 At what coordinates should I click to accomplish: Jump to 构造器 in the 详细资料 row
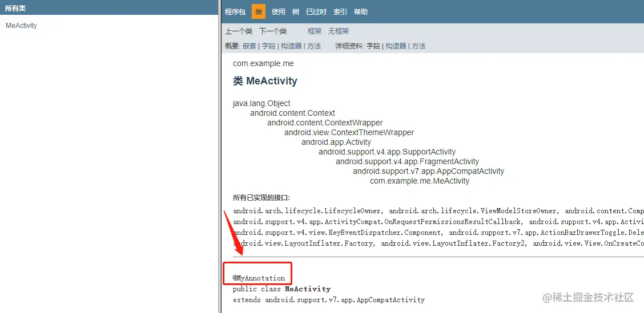point(396,46)
